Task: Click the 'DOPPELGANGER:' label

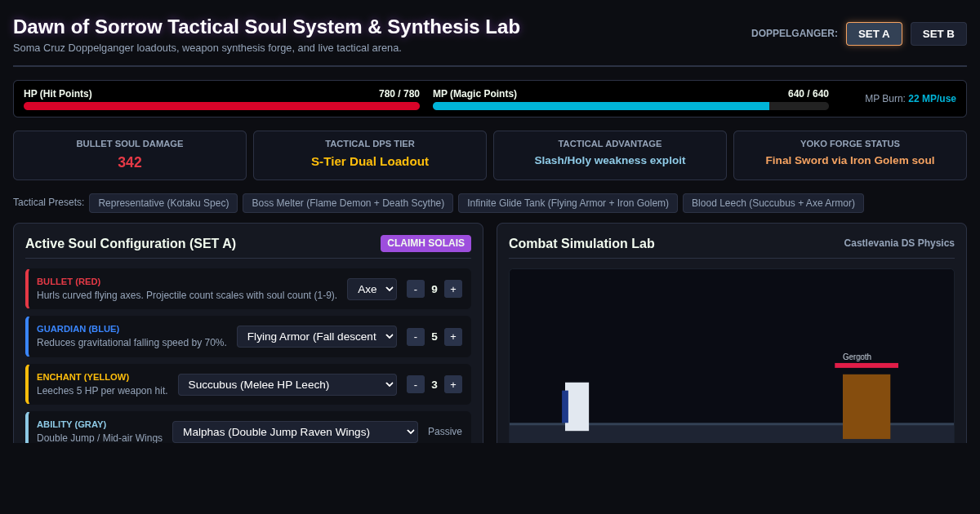Action: (795, 33)
